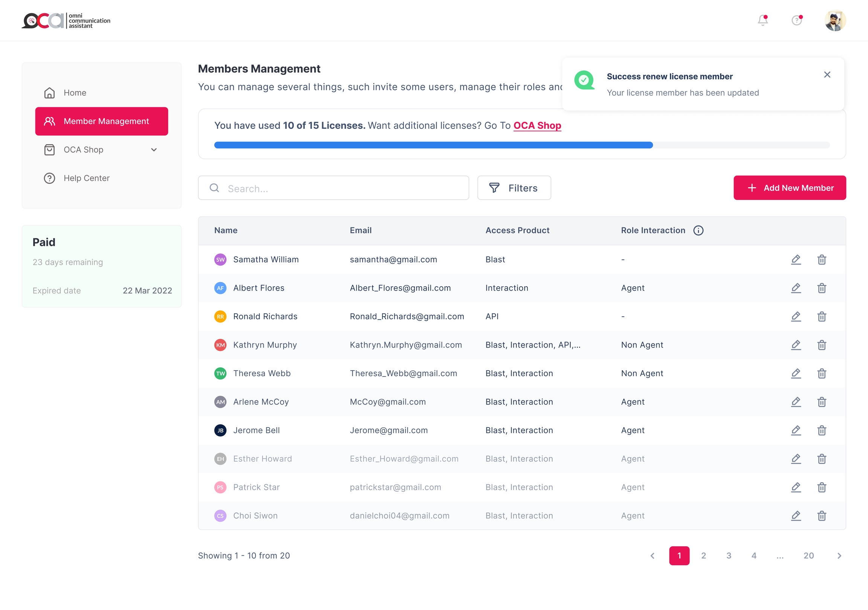Go to next page of members

(x=839, y=555)
